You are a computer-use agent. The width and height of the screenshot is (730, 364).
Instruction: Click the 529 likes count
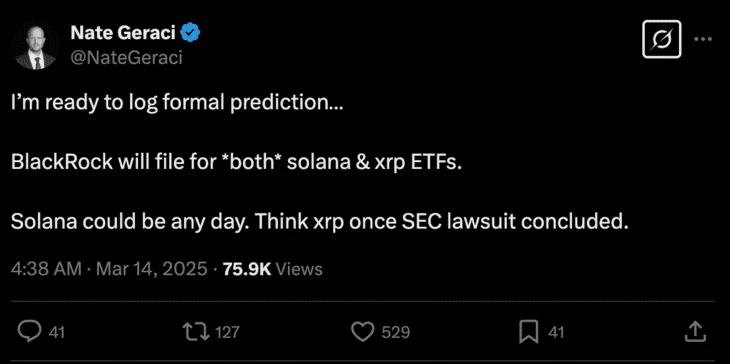(396, 332)
